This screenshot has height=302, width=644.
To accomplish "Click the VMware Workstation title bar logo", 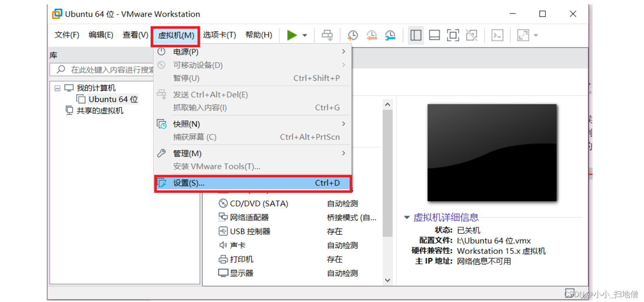I will (x=57, y=14).
